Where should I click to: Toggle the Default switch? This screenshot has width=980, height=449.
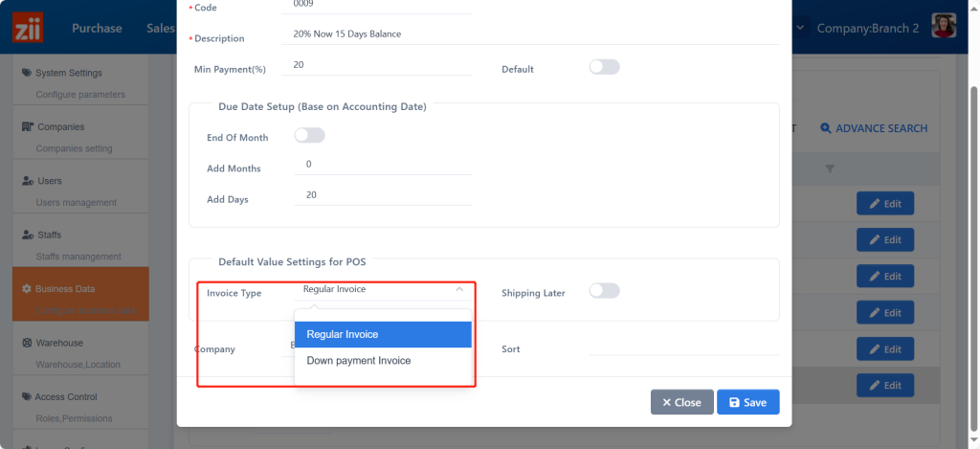604,68
